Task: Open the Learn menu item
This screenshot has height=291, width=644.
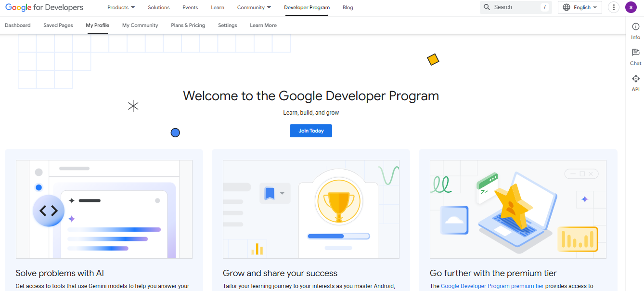Action: click(x=218, y=7)
